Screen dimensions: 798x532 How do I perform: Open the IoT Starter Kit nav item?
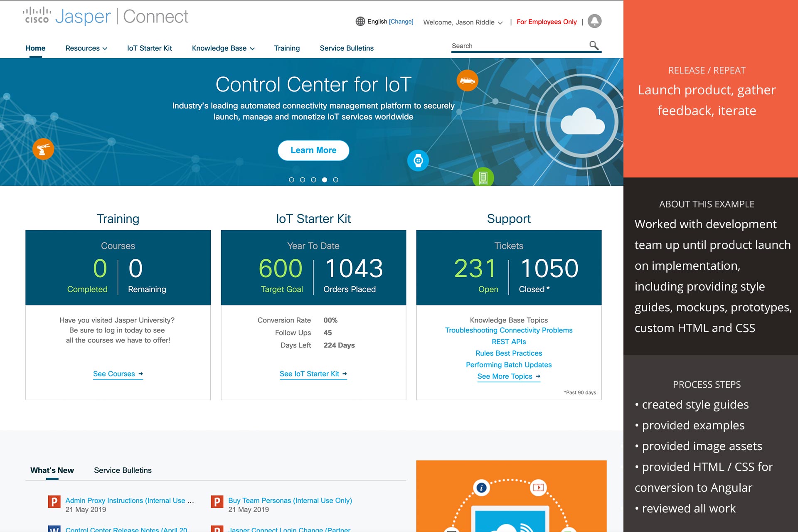149,48
